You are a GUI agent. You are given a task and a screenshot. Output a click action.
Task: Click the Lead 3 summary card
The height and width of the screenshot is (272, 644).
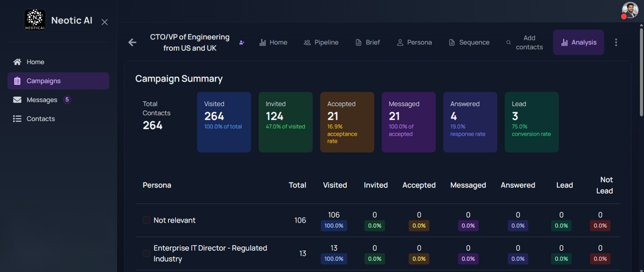[x=532, y=122]
